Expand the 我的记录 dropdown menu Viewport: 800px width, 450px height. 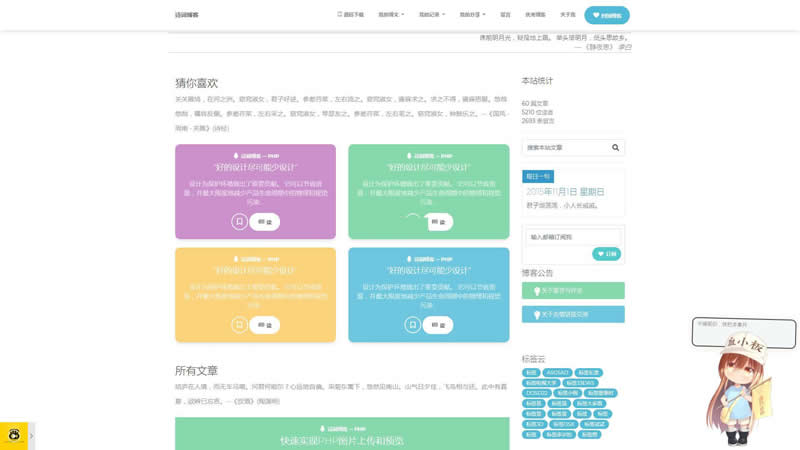tap(432, 15)
